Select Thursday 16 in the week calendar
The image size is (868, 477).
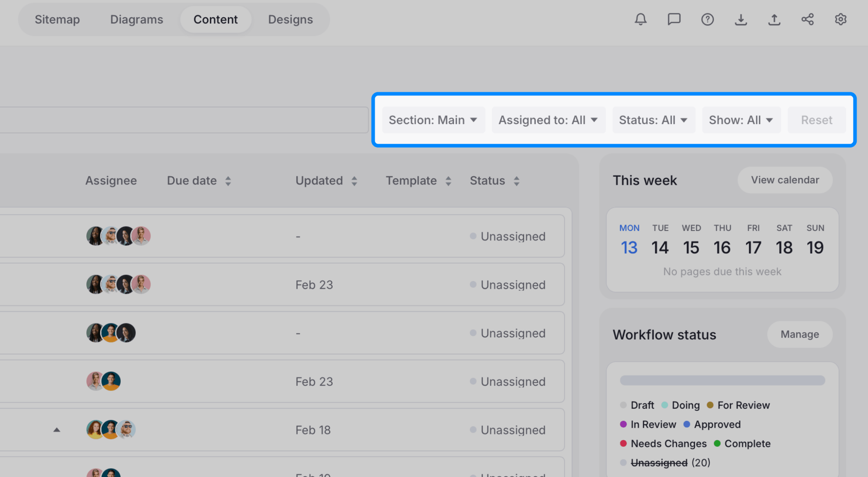722,240
